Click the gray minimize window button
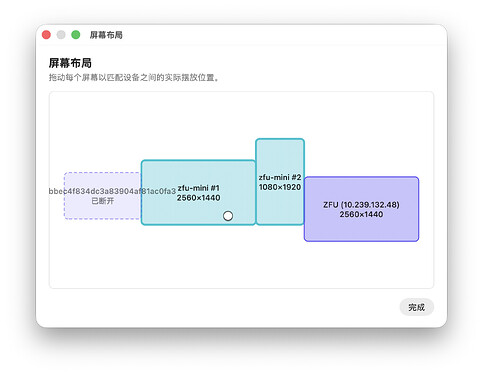482x375 pixels. pyautogui.click(x=61, y=35)
